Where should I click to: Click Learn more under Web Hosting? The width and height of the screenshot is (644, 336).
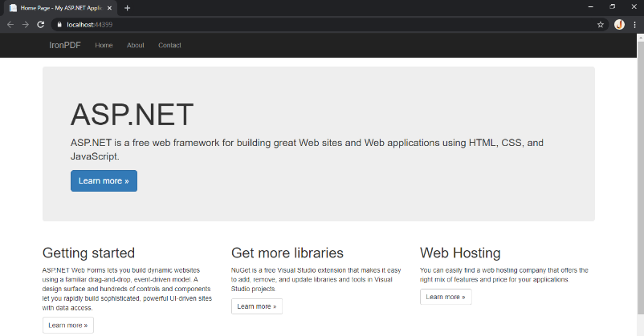pos(446,297)
